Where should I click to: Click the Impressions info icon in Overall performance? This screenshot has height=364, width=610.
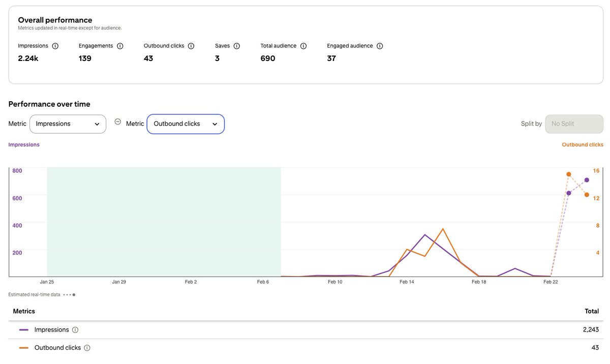55,46
